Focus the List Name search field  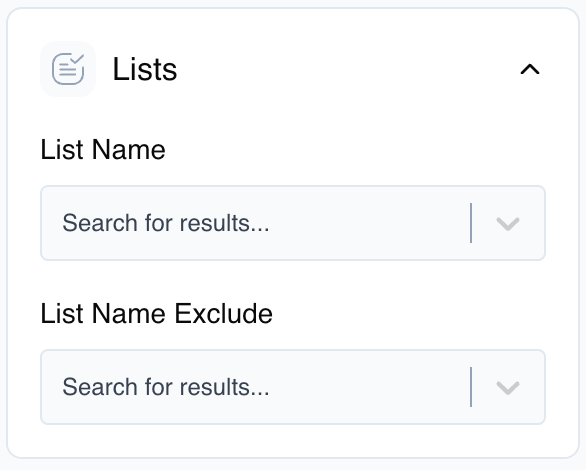click(293, 223)
